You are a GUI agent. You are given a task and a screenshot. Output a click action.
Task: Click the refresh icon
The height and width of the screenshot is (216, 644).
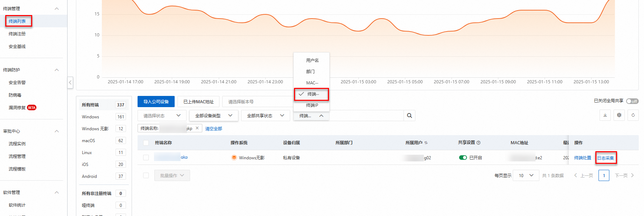[633, 115]
